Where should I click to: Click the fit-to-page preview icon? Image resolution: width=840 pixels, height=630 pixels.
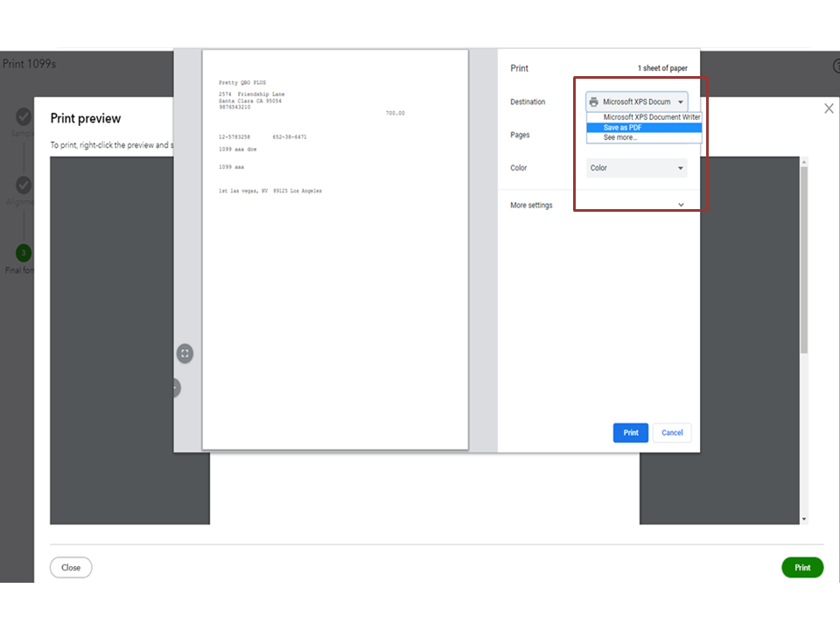tap(185, 353)
